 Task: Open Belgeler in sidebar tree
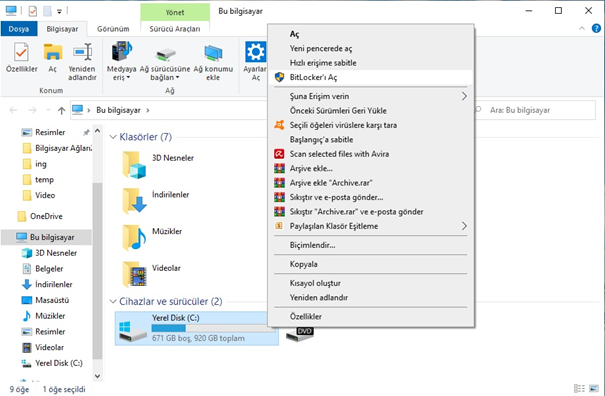coord(43,269)
